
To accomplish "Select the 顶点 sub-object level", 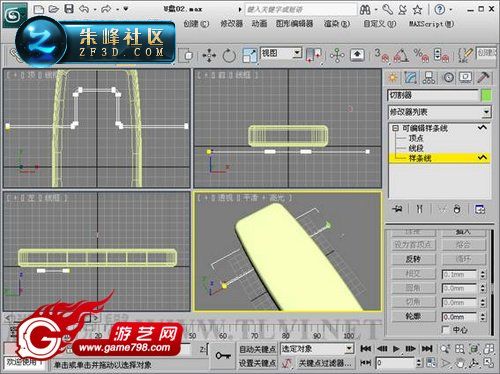I will click(416, 138).
